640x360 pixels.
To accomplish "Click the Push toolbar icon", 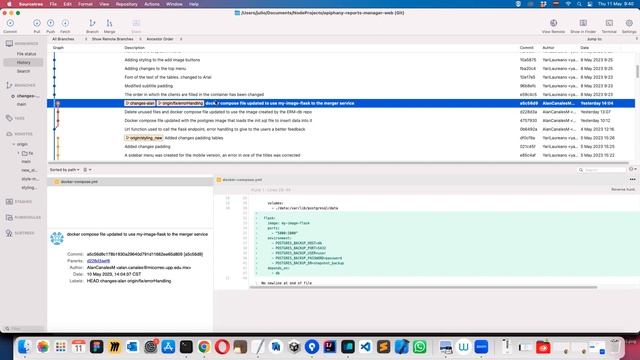I will [x=51, y=23].
